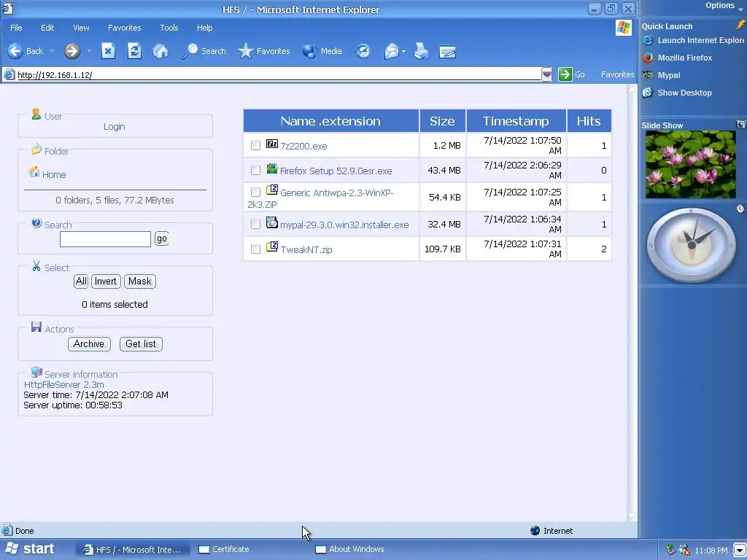Click the Login link
The image size is (747, 560).
tap(115, 127)
